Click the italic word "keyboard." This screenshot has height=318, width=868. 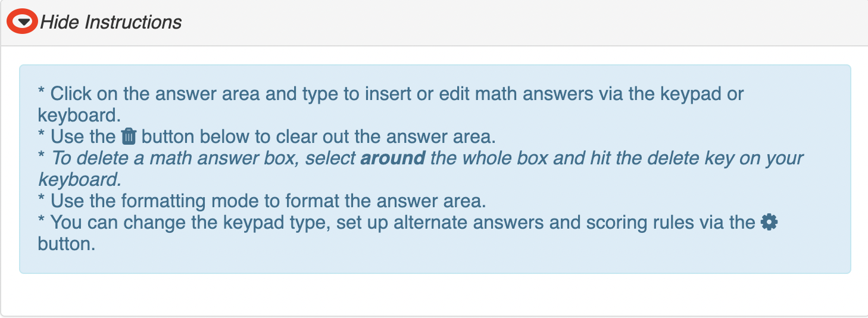79,180
